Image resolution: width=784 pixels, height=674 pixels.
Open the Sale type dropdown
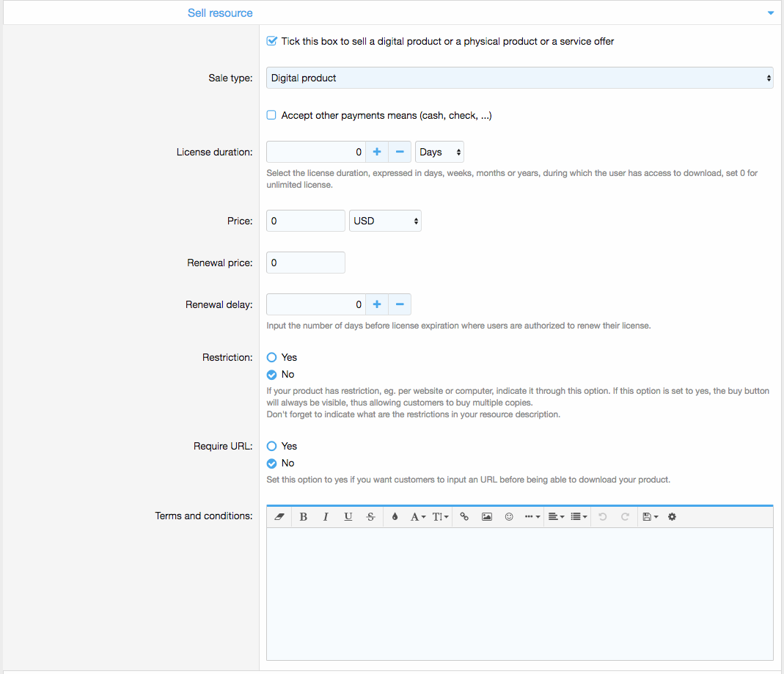tap(519, 78)
